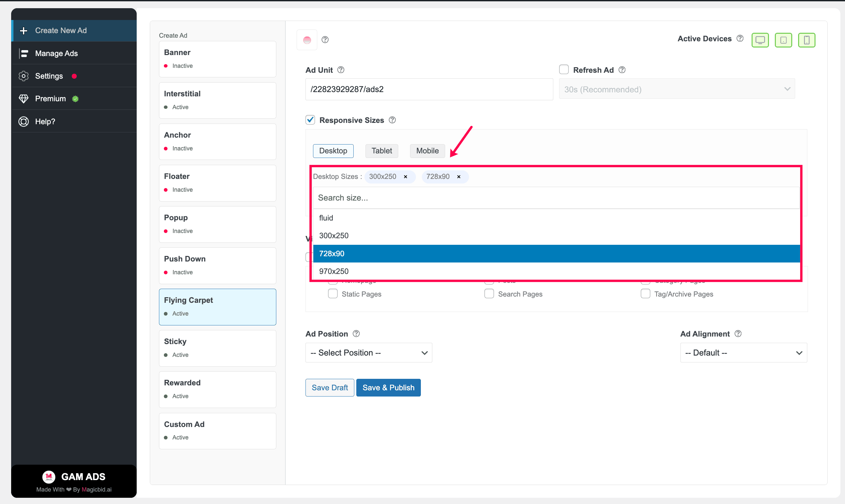
Task: Click the Refresh Ad help icon
Action: pyautogui.click(x=622, y=70)
